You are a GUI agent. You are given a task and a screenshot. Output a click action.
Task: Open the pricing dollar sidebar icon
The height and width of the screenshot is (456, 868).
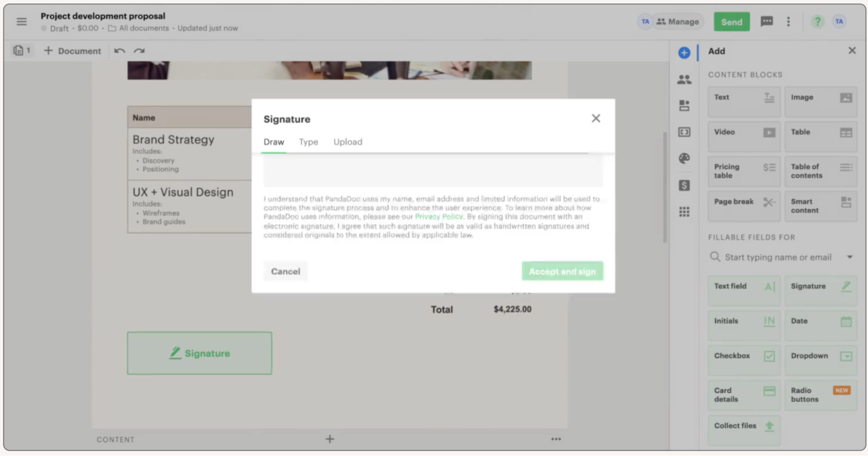click(x=684, y=186)
